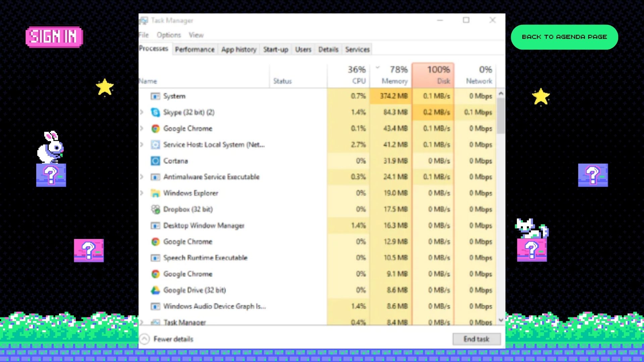644x362 pixels.
Task: Click the scrollbar down arrow
Action: point(501,320)
